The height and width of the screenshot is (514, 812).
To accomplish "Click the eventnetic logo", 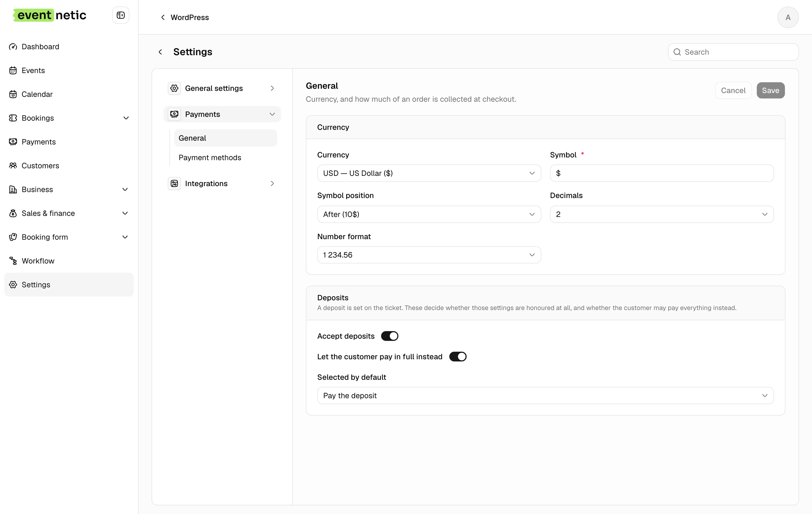I will (x=50, y=15).
